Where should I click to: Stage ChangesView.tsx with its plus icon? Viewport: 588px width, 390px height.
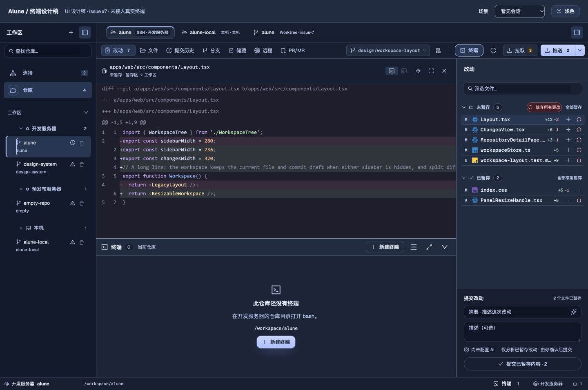coord(568,130)
